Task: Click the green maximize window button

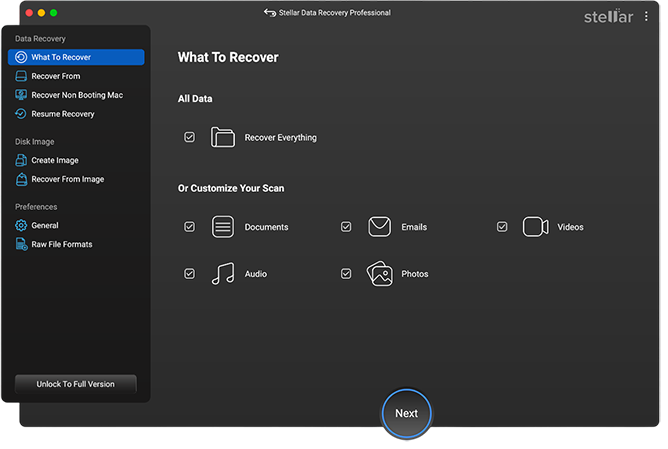Action: [54, 13]
